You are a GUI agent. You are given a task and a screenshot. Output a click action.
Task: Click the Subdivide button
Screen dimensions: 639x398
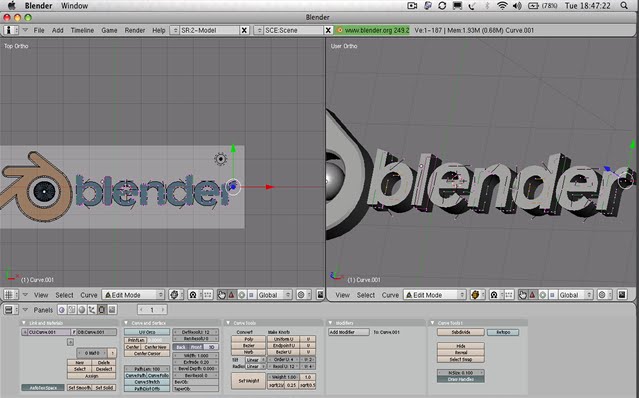pos(461,332)
